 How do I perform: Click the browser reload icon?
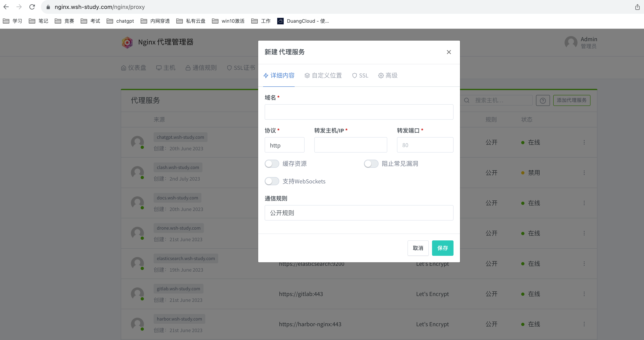32,7
